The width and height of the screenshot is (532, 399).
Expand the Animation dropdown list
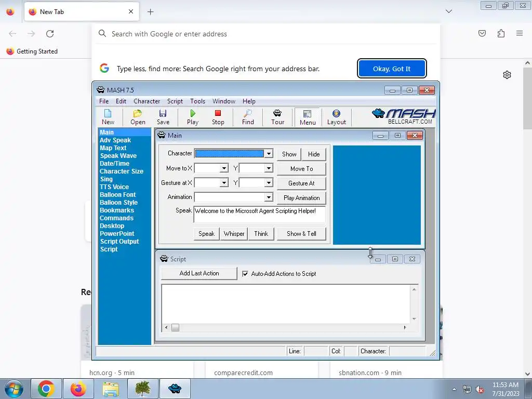click(x=269, y=197)
